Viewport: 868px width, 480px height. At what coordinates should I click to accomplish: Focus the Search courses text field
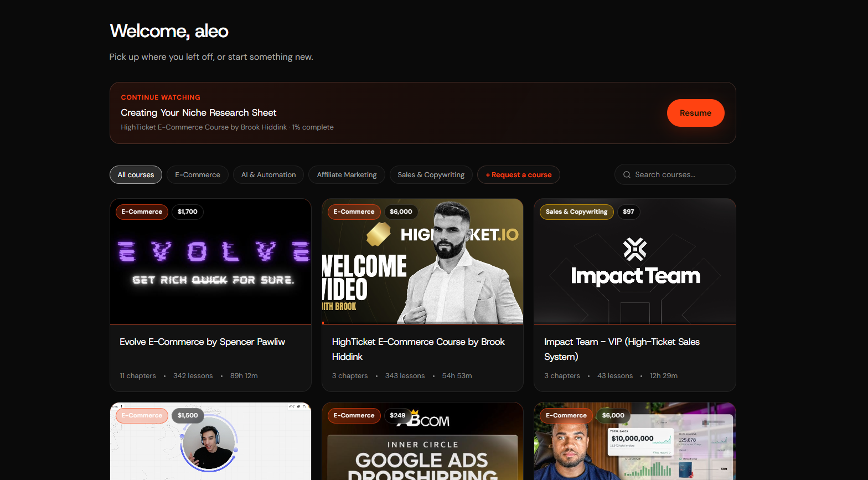[x=675, y=174]
